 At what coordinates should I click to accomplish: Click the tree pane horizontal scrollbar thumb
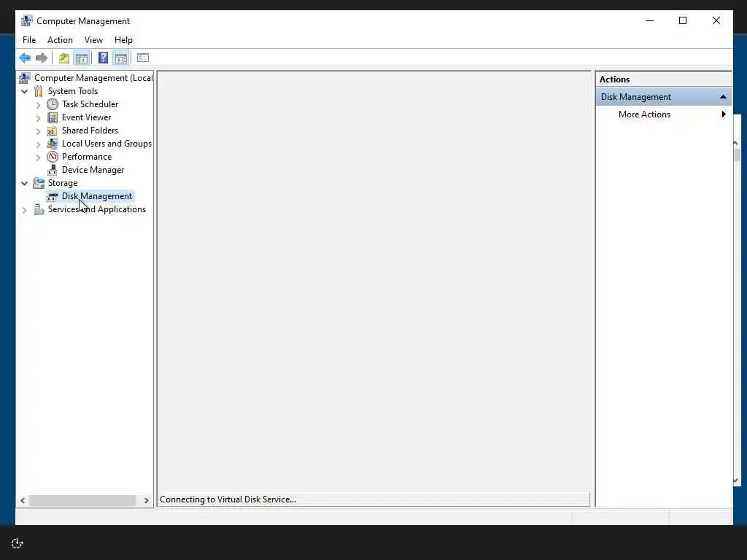tap(82, 500)
